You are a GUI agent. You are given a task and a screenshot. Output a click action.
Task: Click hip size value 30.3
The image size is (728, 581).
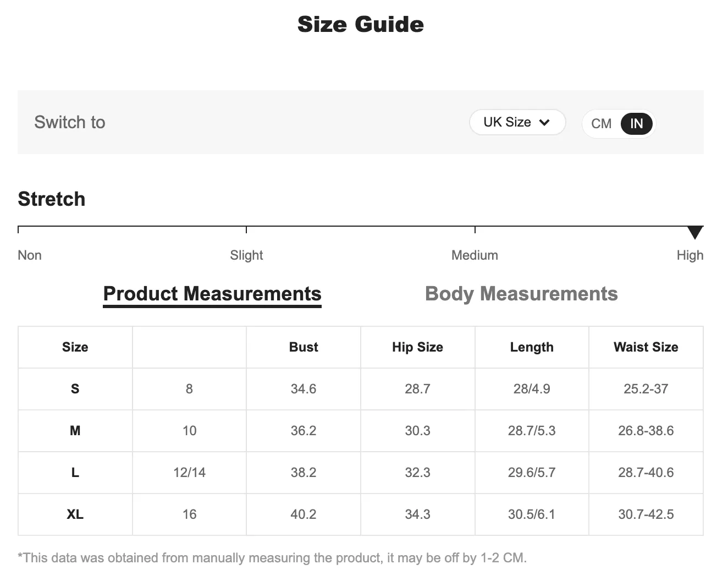click(417, 431)
